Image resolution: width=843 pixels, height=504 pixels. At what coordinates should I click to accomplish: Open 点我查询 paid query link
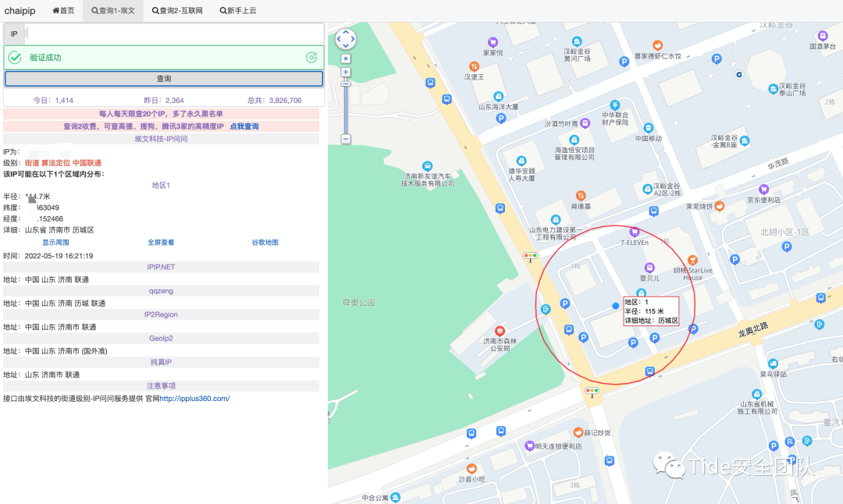pos(244,126)
